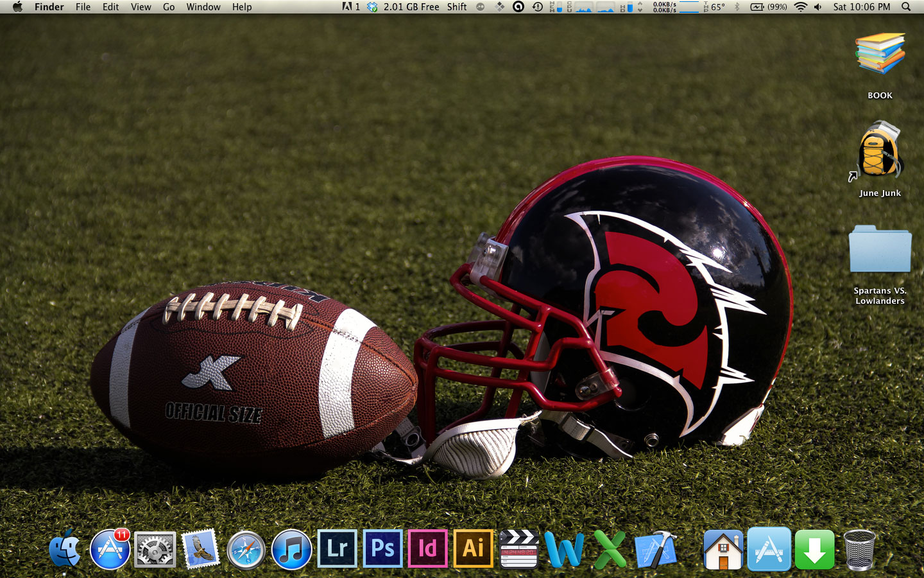Click the 2.01 GB Free memory item
The image size is (924, 578).
tap(411, 7)
